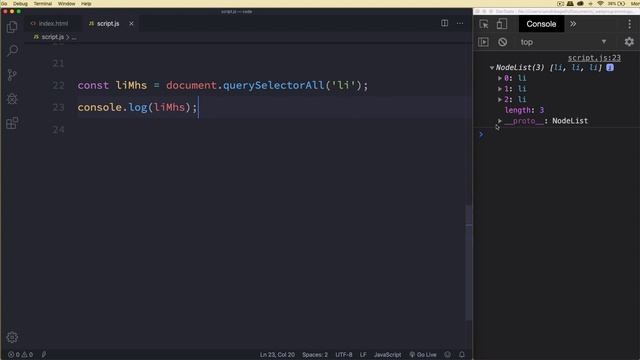This screenshot has height=360, width=640.
Task: Start Go Live server
Action: pos(423,355)
